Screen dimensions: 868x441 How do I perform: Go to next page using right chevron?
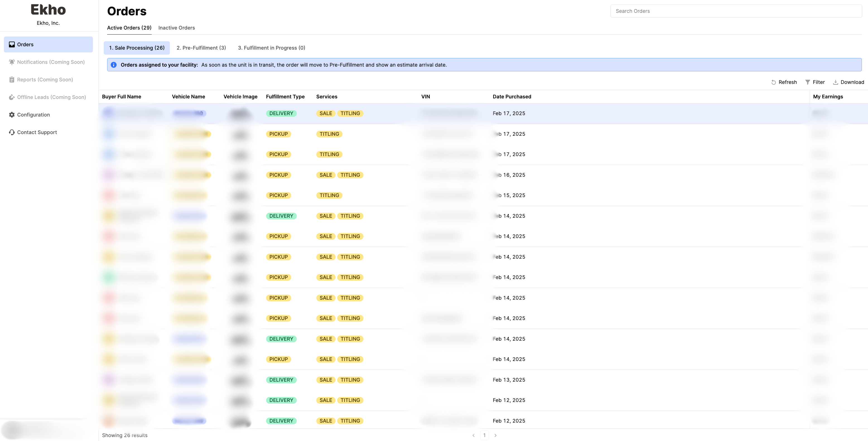point(495,435)
